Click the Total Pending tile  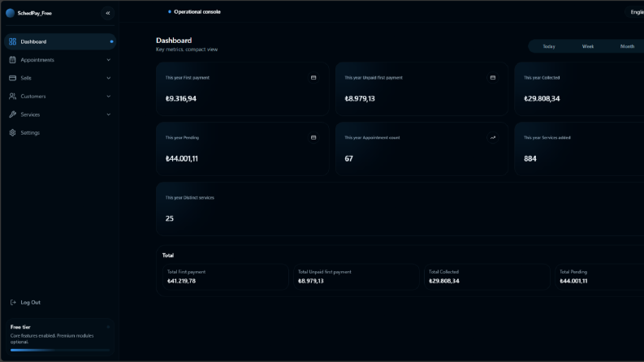[x=599, y=277]
